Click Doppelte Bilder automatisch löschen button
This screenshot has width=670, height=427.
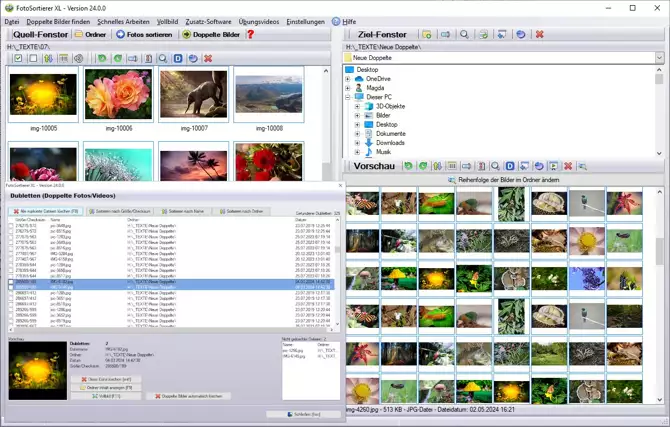[190, 396]
